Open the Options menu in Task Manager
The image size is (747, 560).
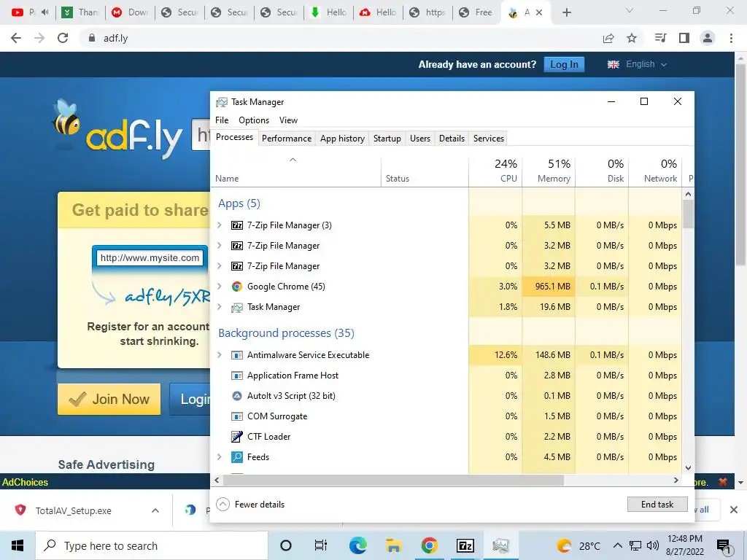coord(254,120)
